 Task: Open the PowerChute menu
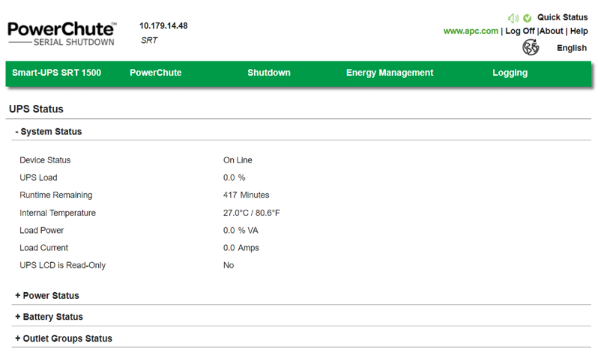tap(156, 73)
